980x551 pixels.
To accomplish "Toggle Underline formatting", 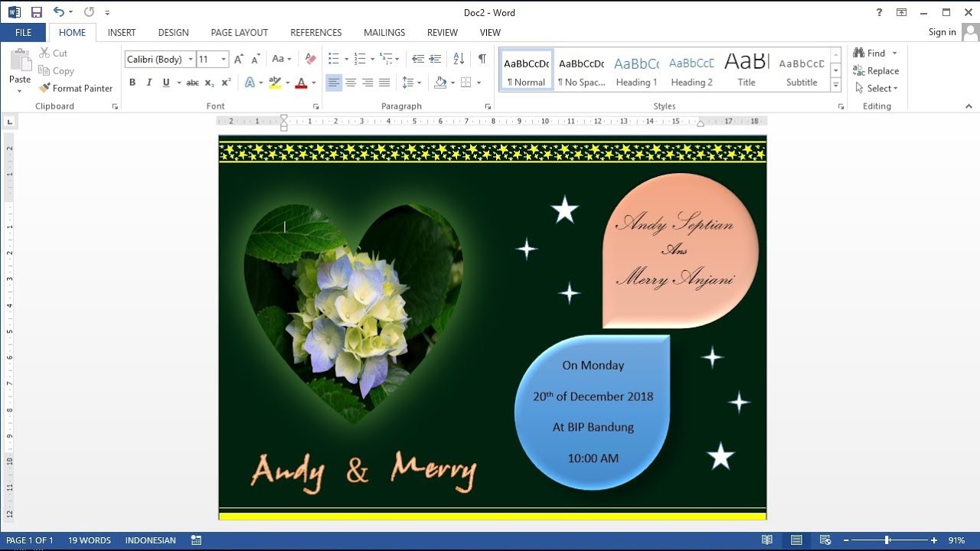I will click(x=165, y=83).
